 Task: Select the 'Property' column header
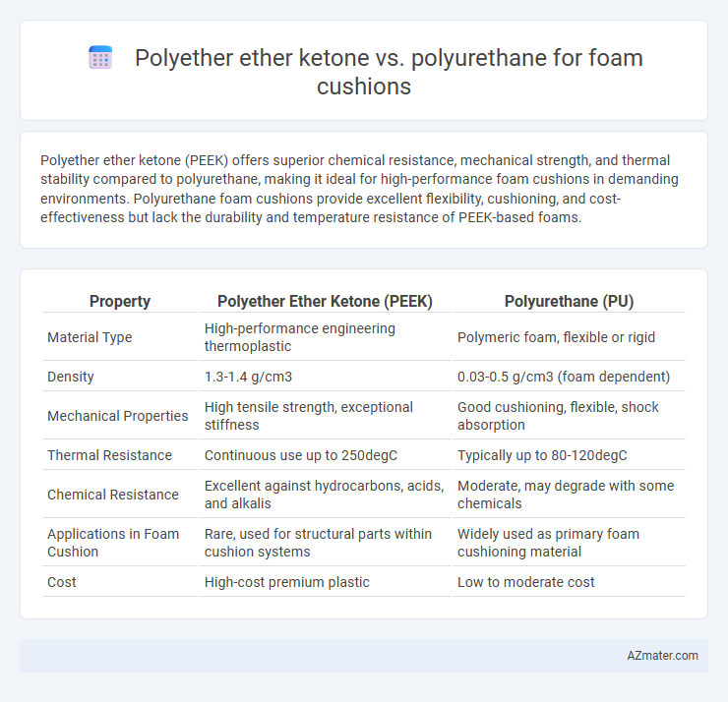coord(120,301)
